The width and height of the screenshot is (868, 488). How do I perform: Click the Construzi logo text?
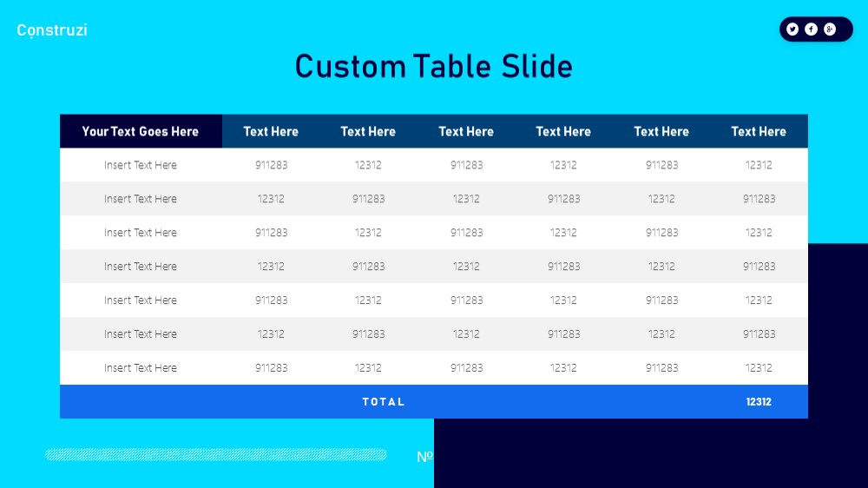52,30
